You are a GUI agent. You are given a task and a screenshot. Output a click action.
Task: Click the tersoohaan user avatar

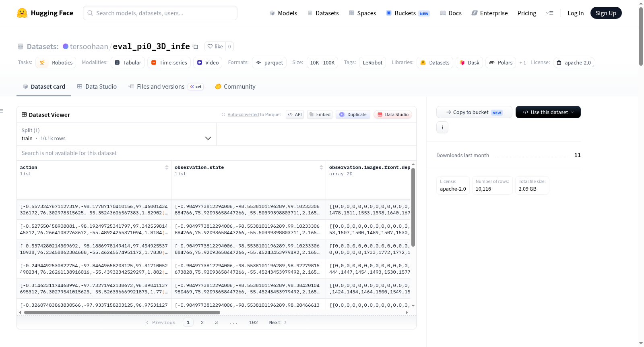66,46
